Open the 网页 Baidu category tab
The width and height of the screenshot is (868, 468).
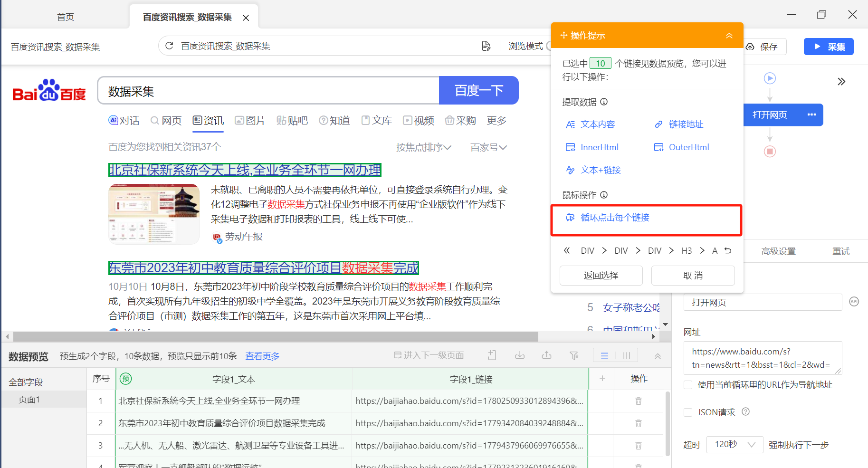[166, 121]
